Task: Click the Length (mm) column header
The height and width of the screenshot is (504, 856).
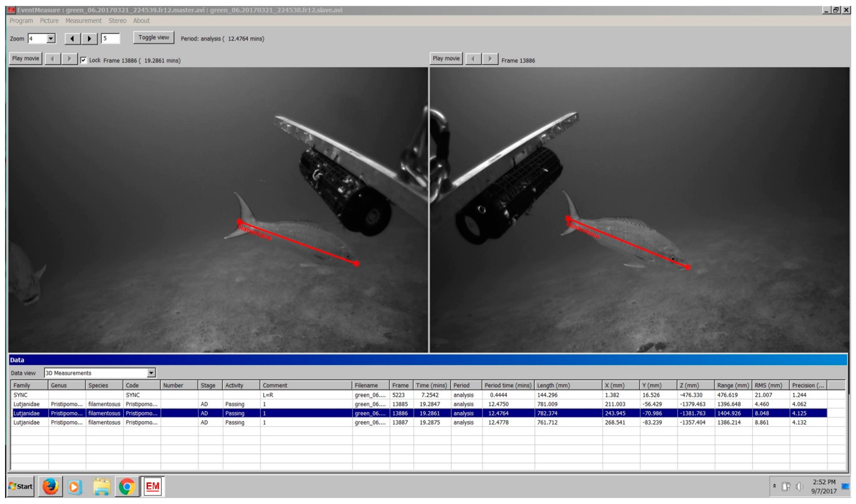Action: [x=554, y=385]
